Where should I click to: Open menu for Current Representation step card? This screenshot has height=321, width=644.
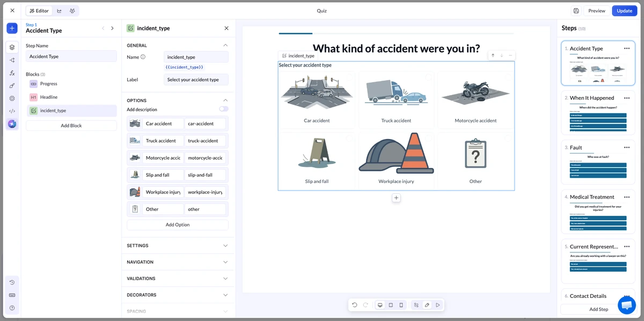[x=627, y=246]
